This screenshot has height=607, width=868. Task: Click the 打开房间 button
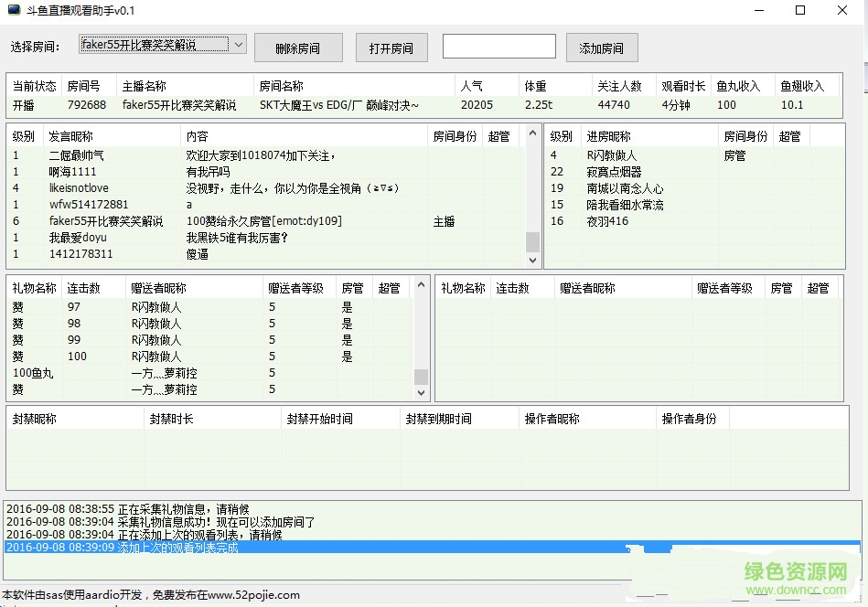click(391, 48)
